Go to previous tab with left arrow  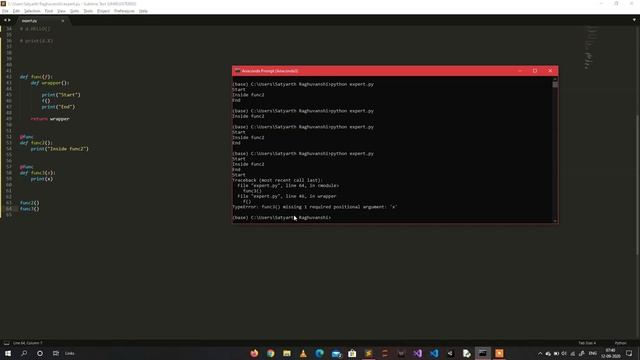(x=5, y=20)
